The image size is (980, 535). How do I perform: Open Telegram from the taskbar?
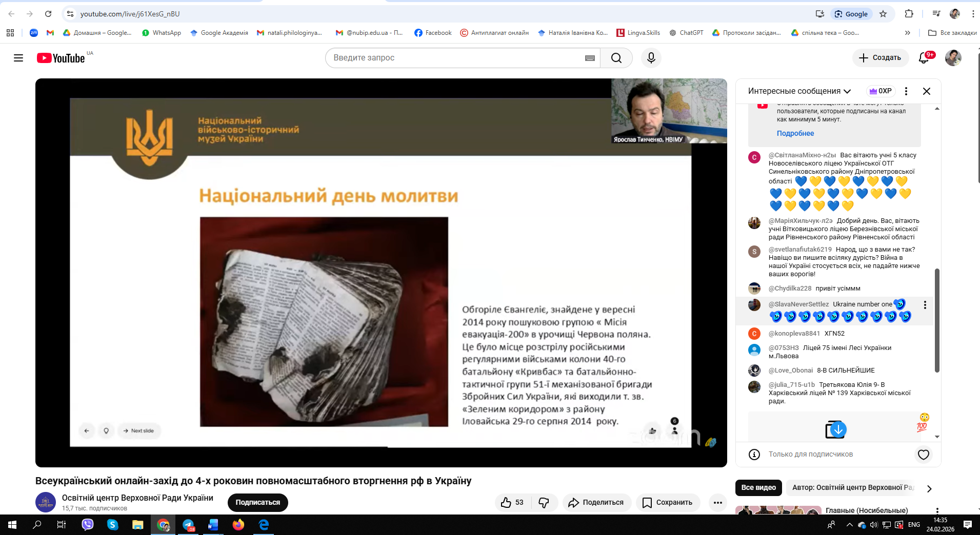point(188,525)
